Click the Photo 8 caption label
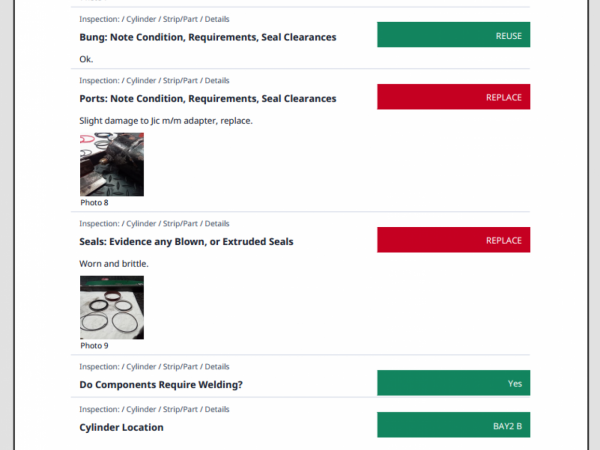 coord(94,203)
